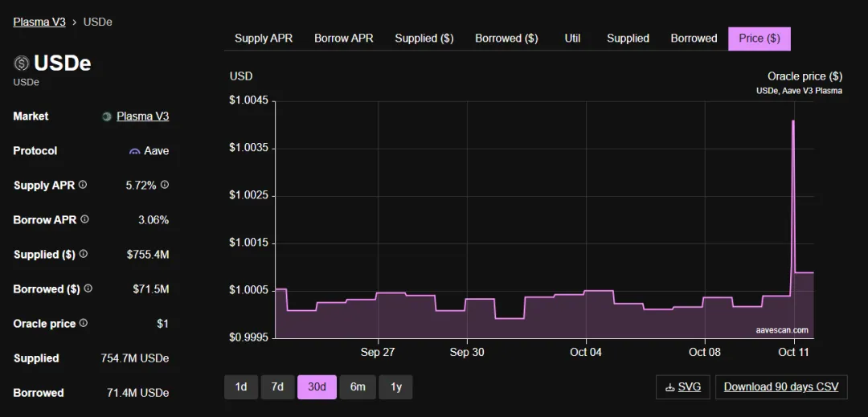Click info icon next to Oracle price
Viewport: 868px width, 417px height.
click(84, 323)
